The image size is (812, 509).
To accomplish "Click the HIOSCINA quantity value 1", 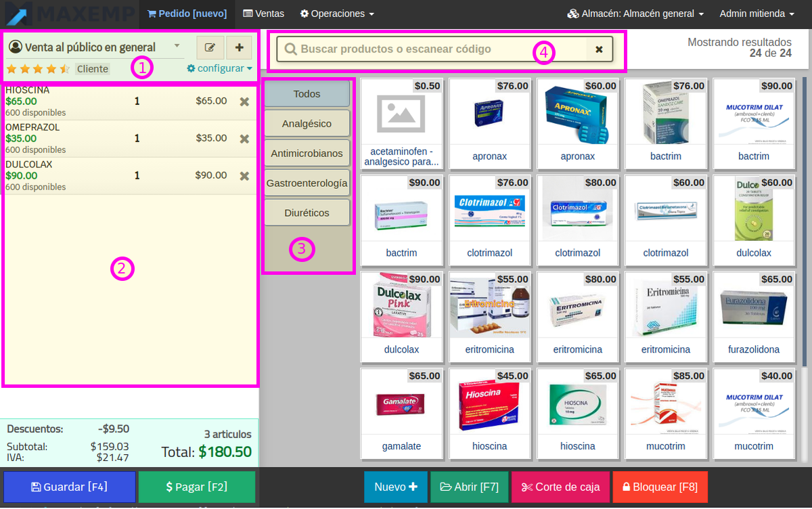I will [137, 102].
